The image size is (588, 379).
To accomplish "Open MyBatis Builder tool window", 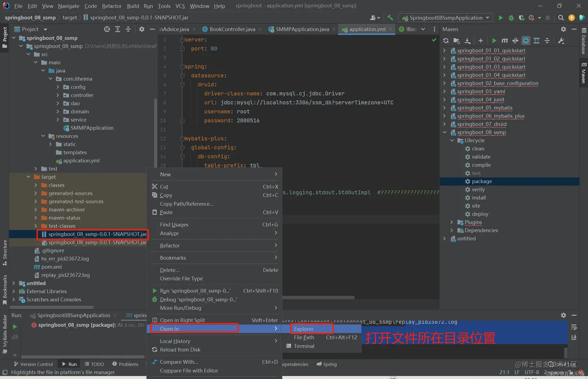I will (x=5, y=333).
